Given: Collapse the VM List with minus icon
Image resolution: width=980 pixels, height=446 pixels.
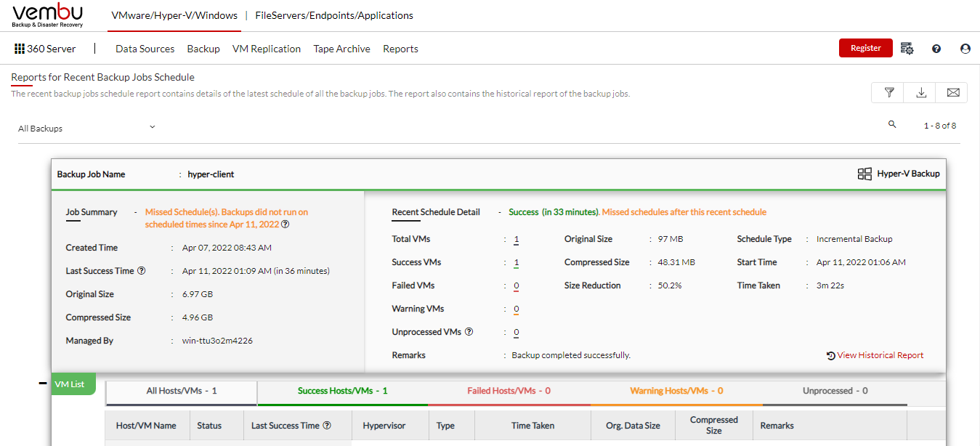Looking at the screenshot, I should (x=43, y=384).
